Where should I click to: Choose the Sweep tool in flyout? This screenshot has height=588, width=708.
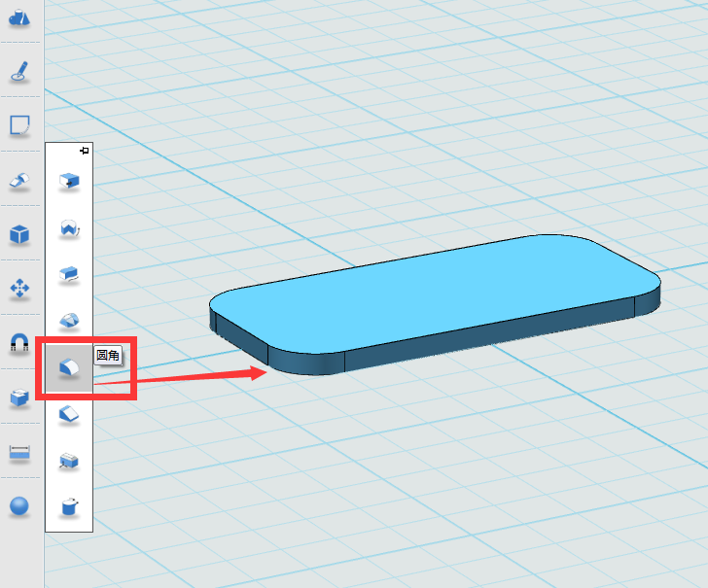(69, 275)
